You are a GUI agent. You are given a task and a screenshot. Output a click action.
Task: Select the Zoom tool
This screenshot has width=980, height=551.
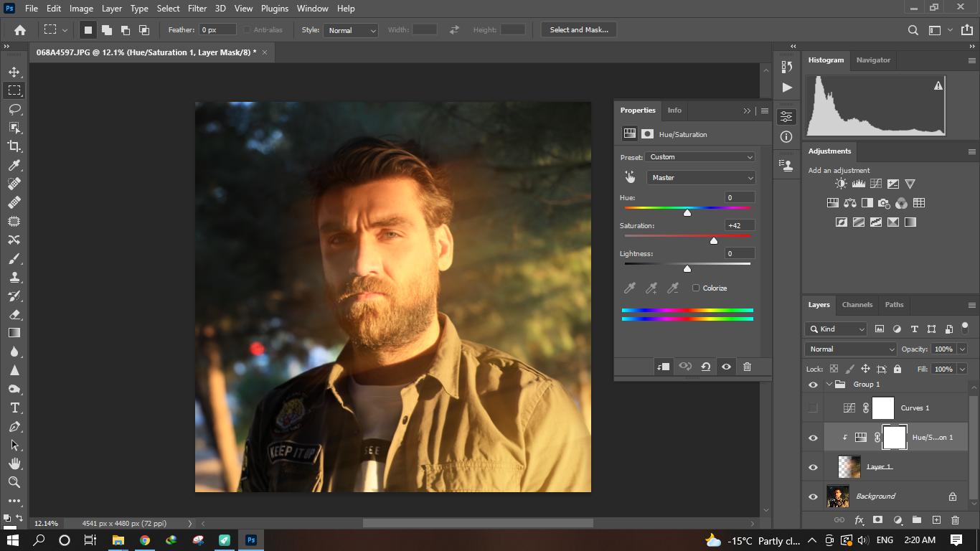[14, 482]
